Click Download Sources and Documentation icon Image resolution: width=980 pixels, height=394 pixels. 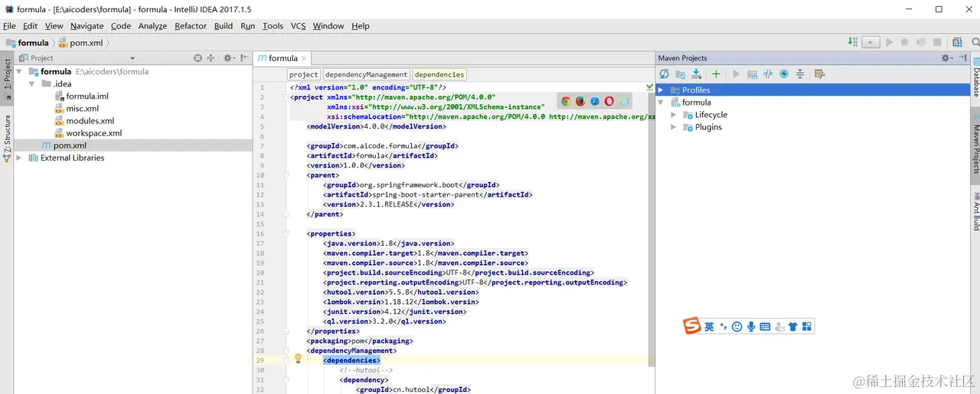tap(697, 74)
